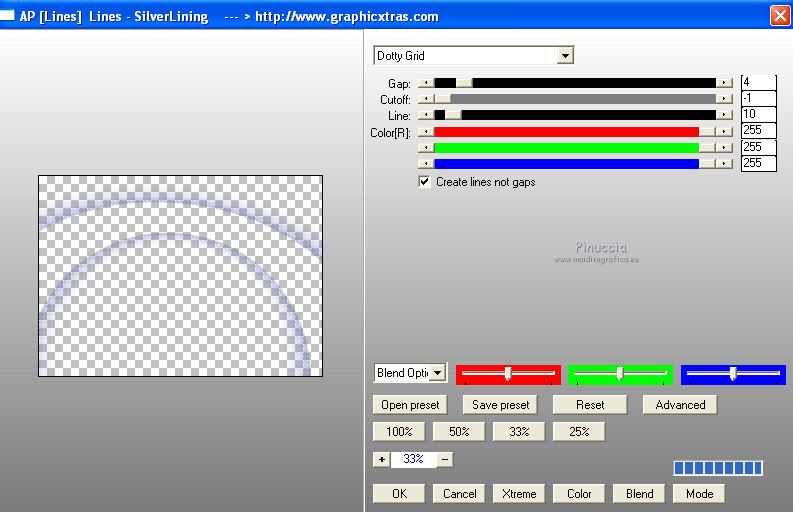
Task: Adjust the blue blend slider handle
Action: [x=733, y=374]
